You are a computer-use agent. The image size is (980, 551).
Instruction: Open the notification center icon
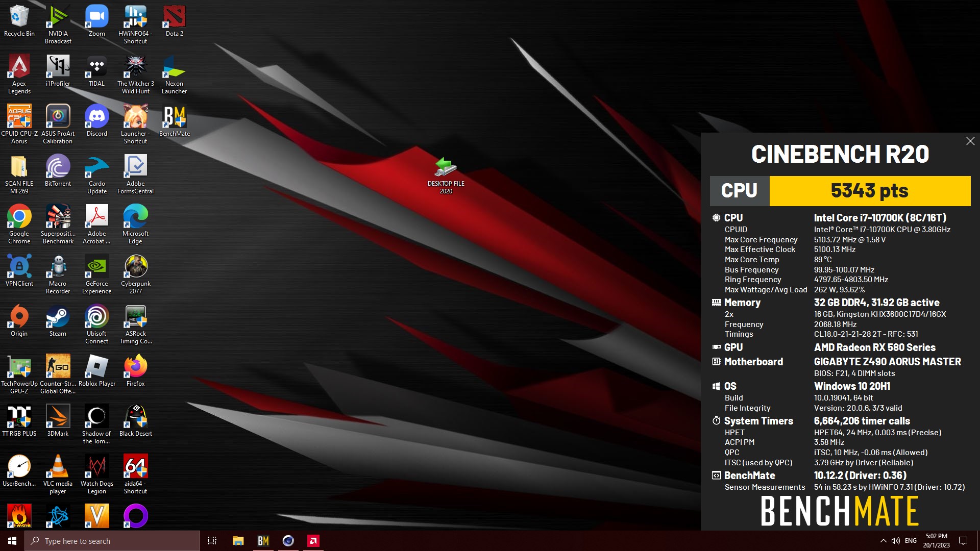pyautogui.click(x=963, y=541)
